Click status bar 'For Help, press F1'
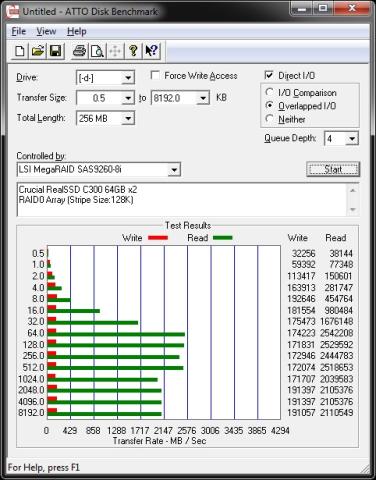The height and width of the screenshot is (480, 376). coord(44,467)
